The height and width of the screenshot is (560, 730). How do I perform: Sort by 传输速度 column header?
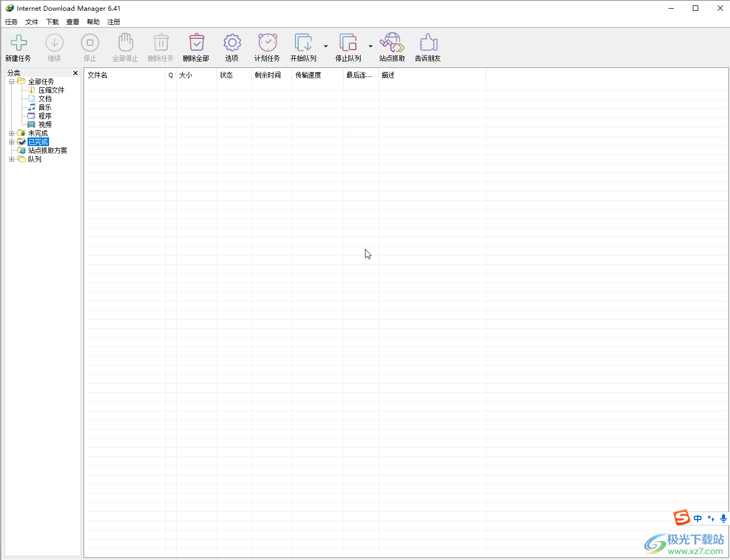(x=318, y=75)
